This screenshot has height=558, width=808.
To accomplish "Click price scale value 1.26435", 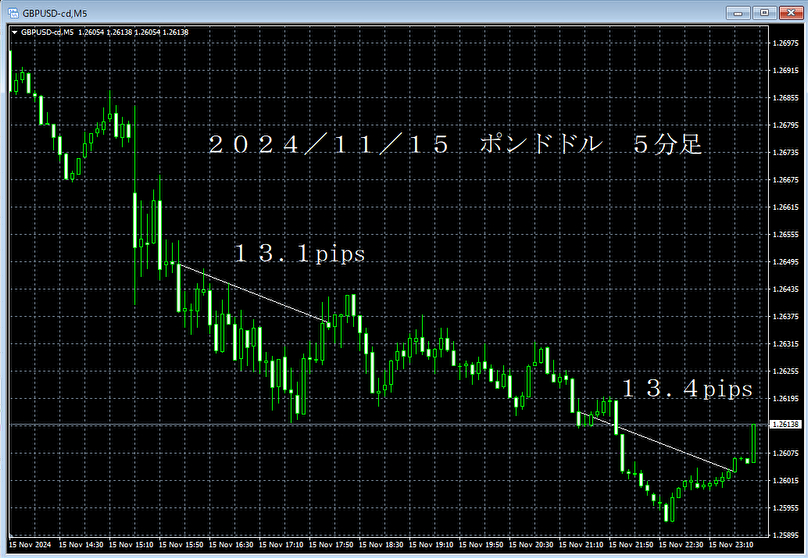I will tap(786, 290).
